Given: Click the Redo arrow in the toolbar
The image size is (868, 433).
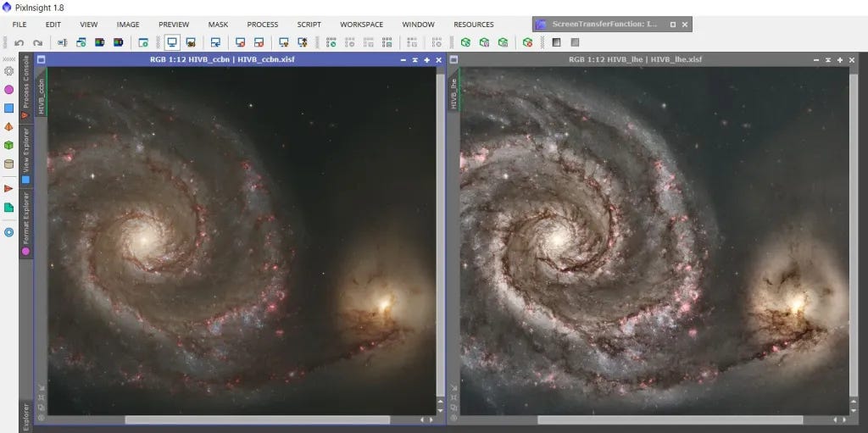Looking at the screenshot, I should click(x=37, y=42).
